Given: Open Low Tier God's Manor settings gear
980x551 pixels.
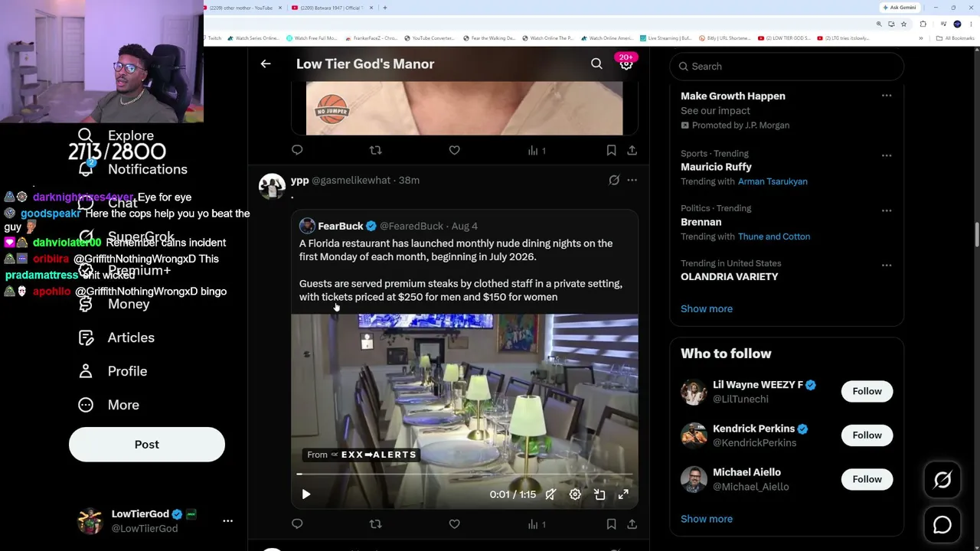Looking at the screenshot, I should tap(626, 65).
